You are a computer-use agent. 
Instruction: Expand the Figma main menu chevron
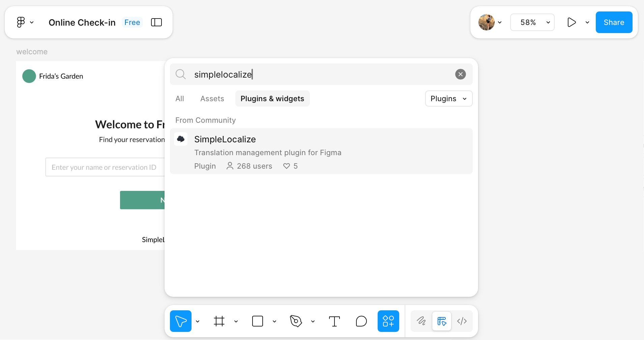[x=32, y=23]
